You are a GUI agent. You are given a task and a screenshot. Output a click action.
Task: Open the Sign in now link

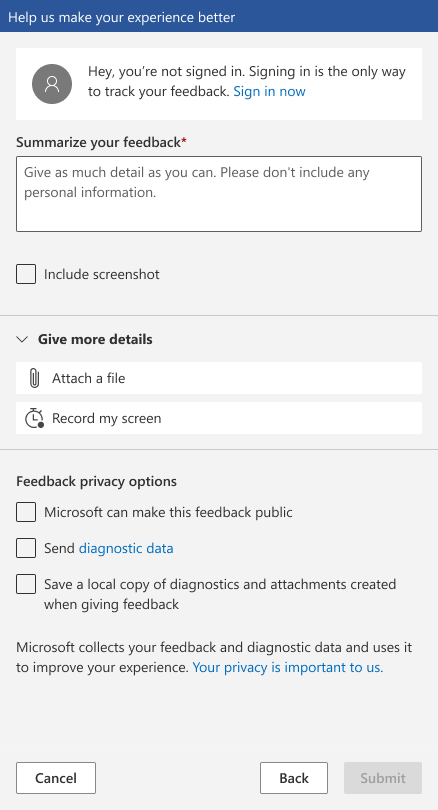(x=269, y=91)
